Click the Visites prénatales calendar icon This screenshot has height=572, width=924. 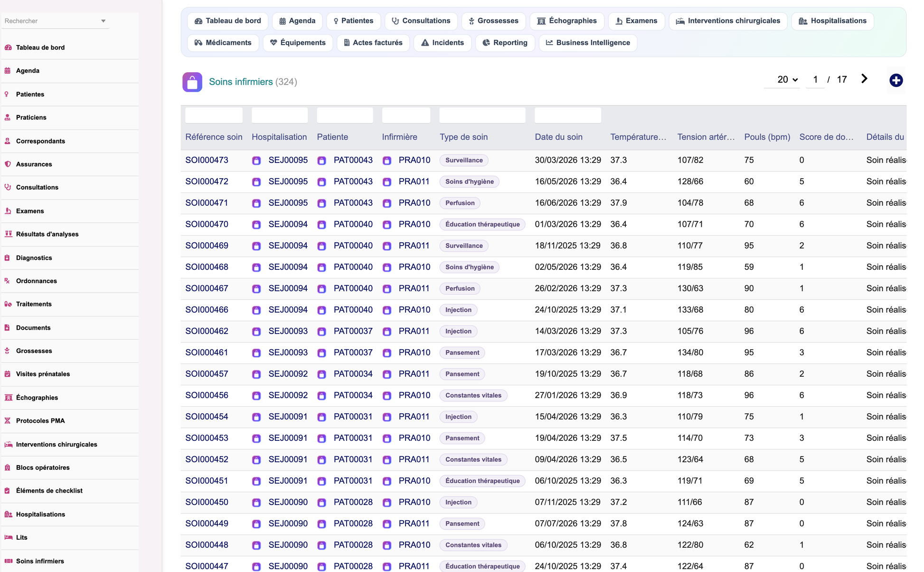(x=8, y=374)
